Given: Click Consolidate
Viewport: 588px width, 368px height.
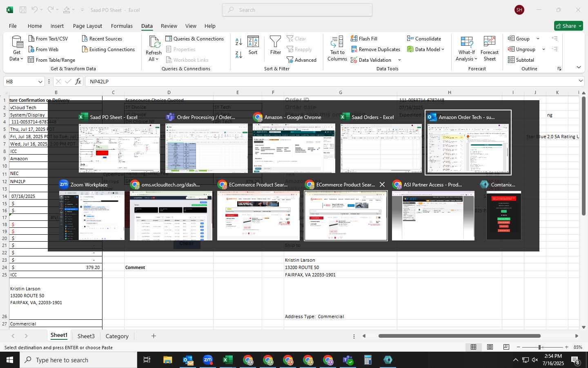Looking at the screenshot, I should point(424,38).
